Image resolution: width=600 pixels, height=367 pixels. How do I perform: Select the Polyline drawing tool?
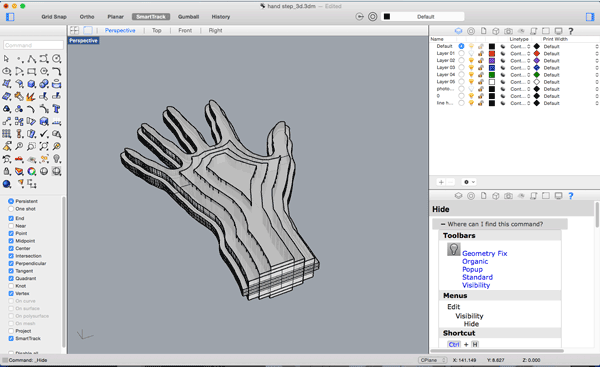31,59
